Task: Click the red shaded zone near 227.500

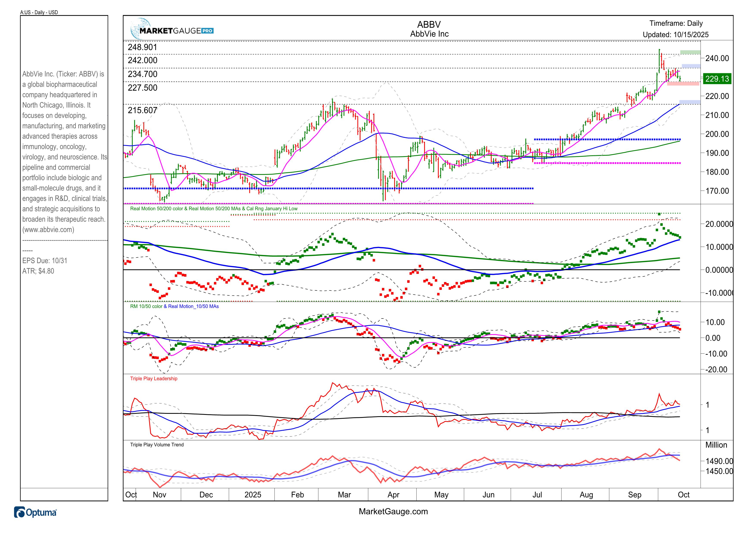Action: click(x=683, y=84)
